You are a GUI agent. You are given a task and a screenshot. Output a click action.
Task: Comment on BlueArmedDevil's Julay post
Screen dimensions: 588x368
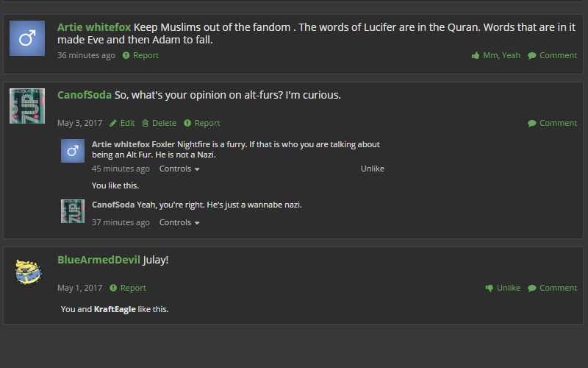pos(553,288)
